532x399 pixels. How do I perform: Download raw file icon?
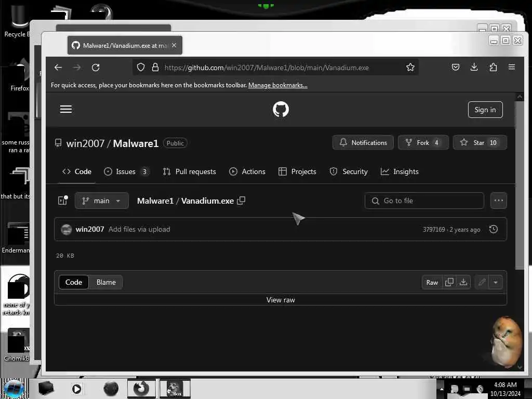463,282
